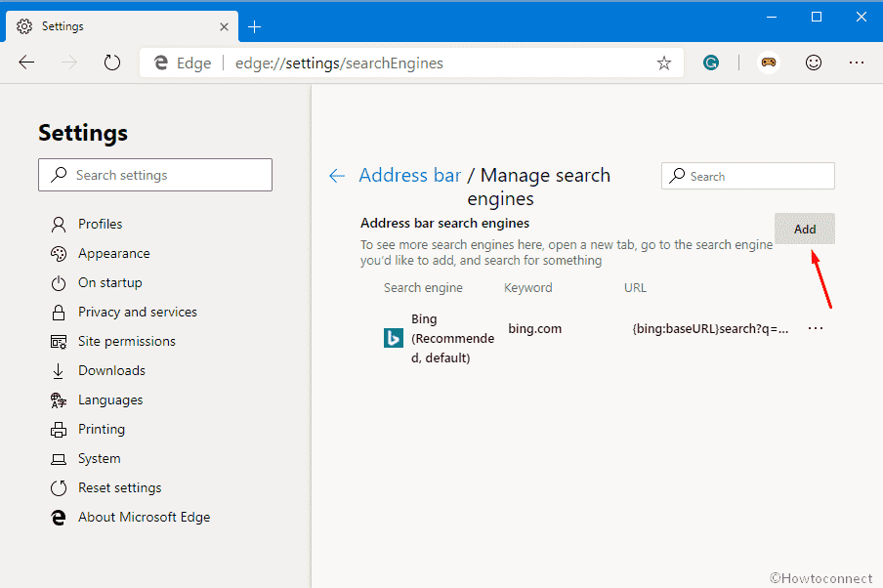Open a new tab with plus button

tap(255, 26)
